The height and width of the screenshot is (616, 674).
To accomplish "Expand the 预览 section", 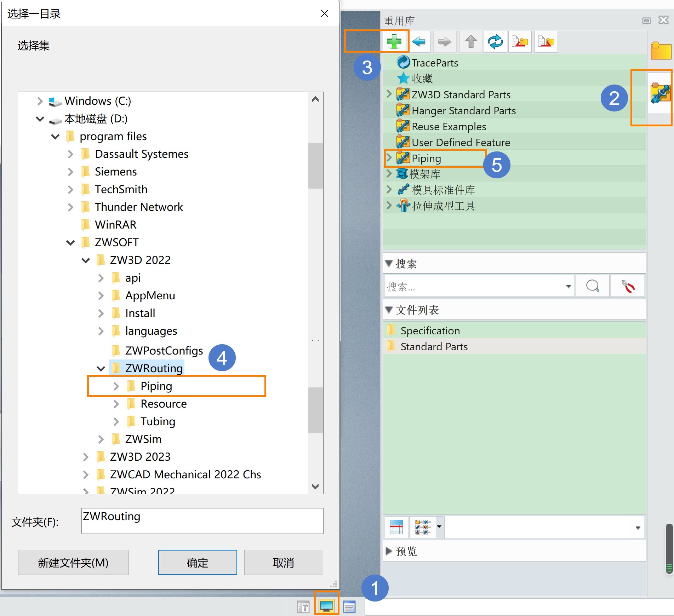I will tap(389, 551).
